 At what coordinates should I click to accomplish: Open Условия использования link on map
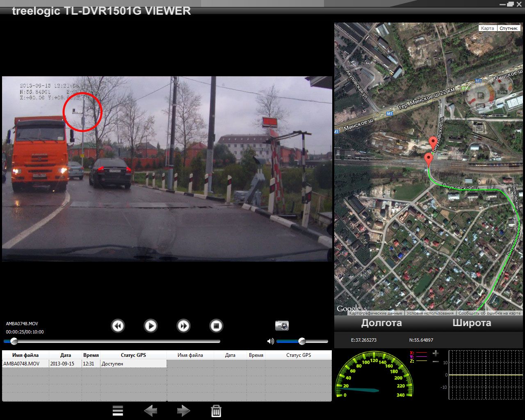(430, 313)
